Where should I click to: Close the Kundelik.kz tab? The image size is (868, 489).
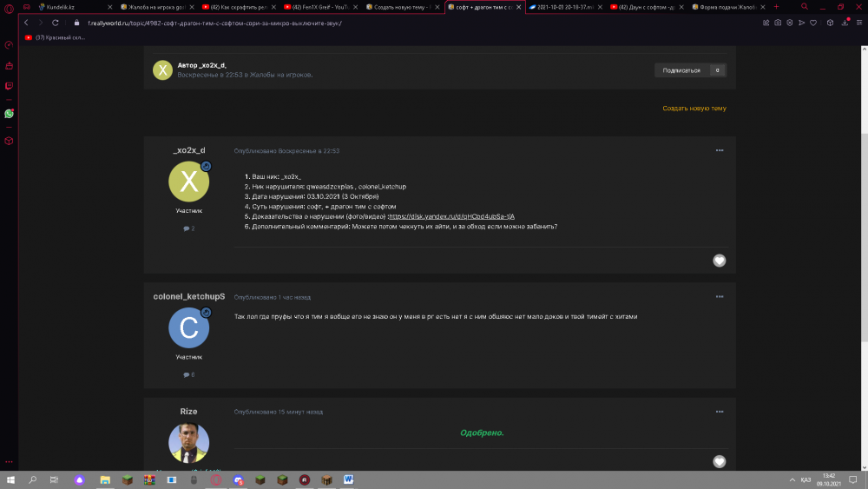click(x=109, y=7)
